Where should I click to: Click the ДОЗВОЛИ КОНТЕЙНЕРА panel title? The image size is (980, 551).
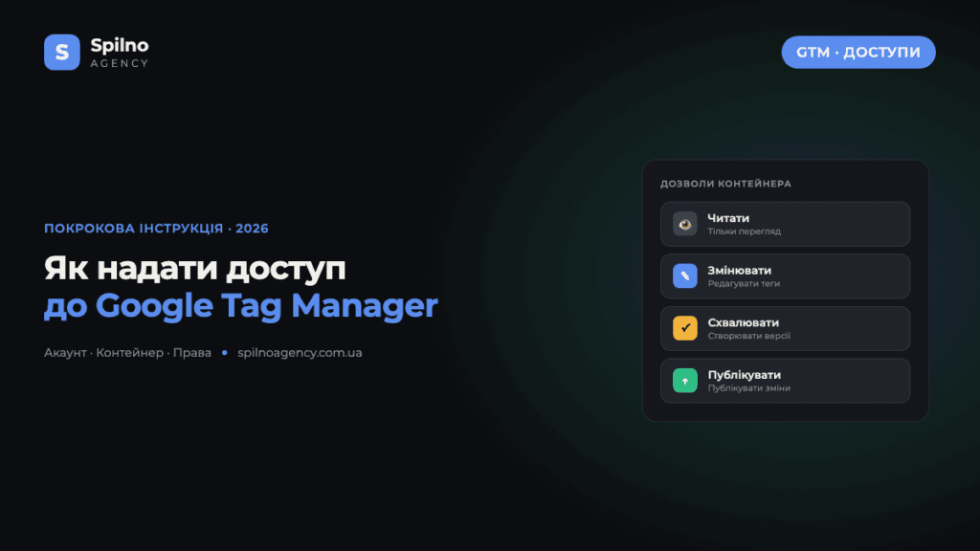[725, 184]
